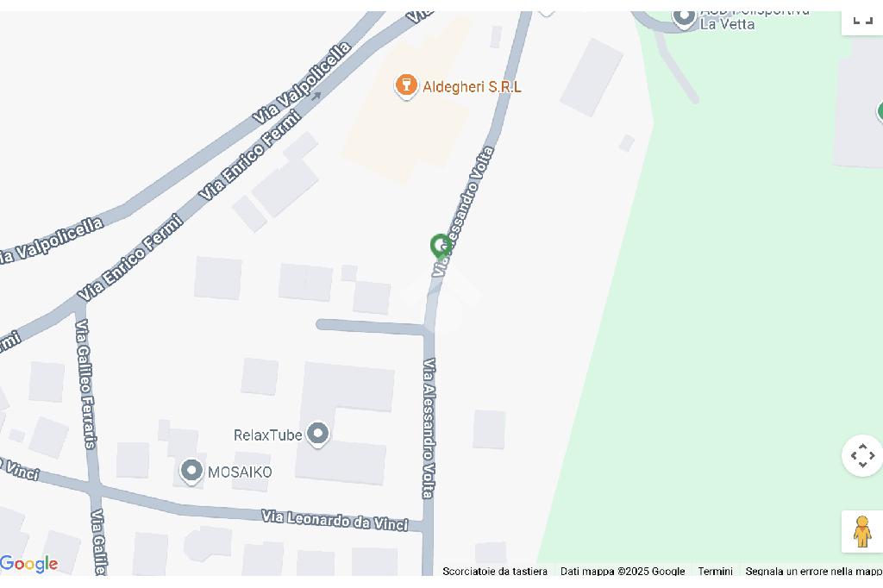Open the map camera controls button
This screenshot has height=588, width=883.
[x=862, y=455]
